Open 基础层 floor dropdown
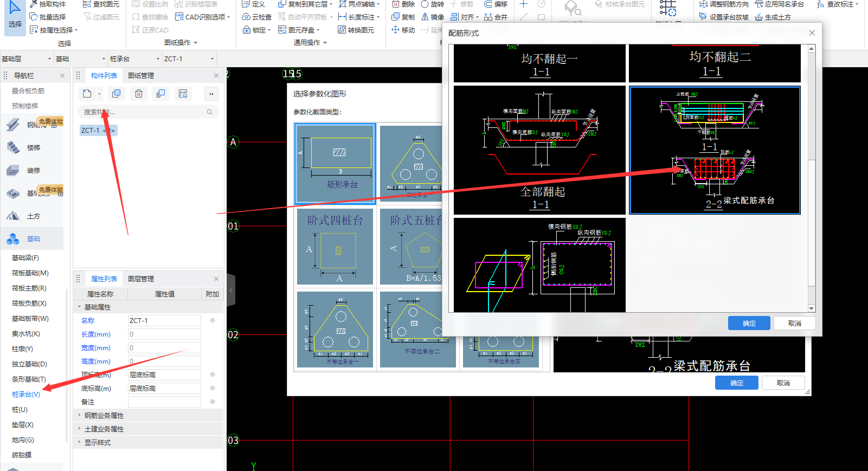The width and height of the screenshot is (868, 471). pyautogui.click(x=26, y=59)
